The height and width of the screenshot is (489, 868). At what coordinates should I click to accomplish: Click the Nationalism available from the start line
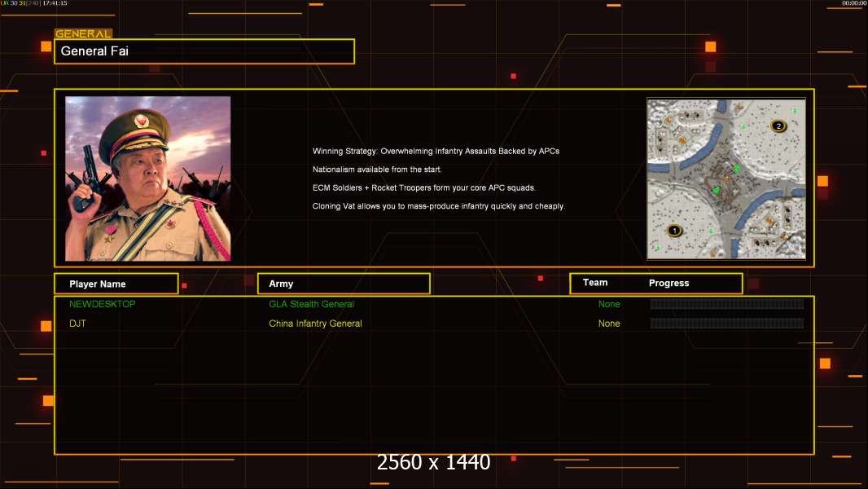377,170
